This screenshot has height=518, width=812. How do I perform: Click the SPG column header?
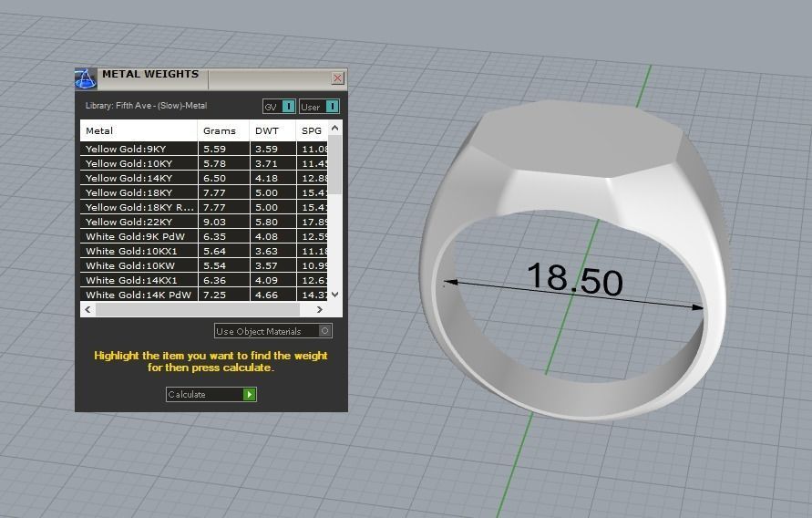pyautogui.click(x=312, y=130)
